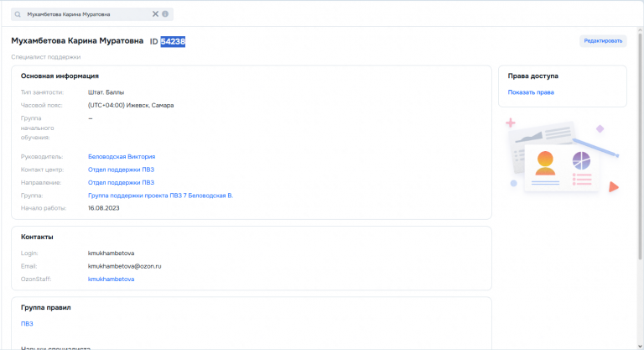This screenshot has width=644, height=350.
Task: Open the info icon next to search
Action: coord(165,14)
